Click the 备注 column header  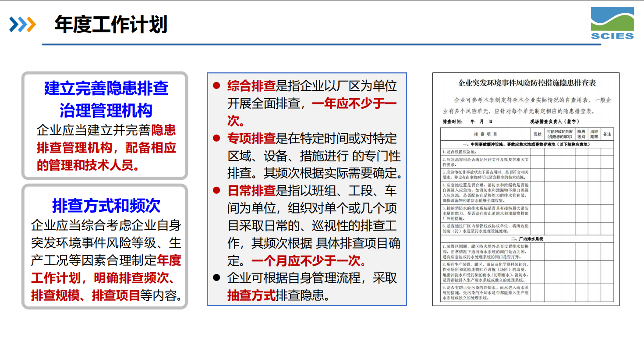tap(607, 134)
